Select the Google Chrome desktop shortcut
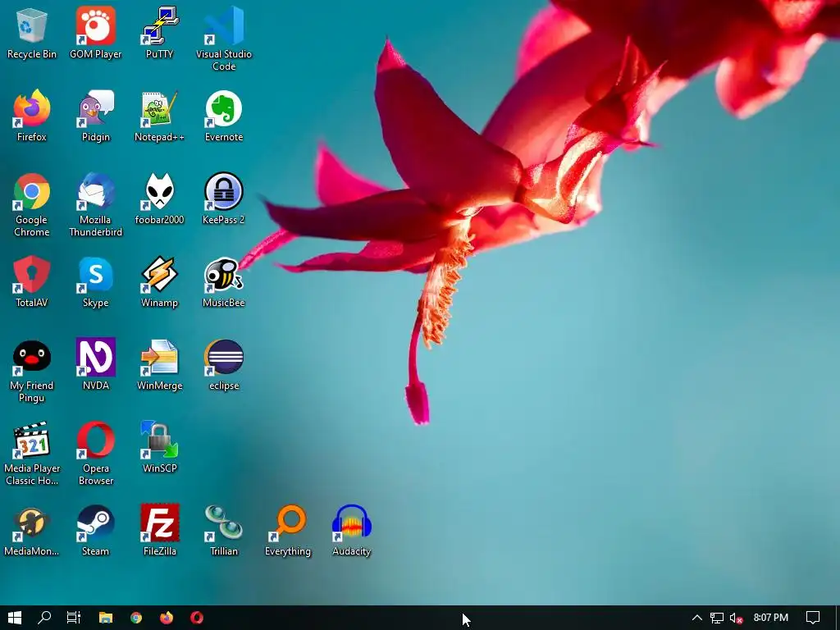Image resolution: width=840 pixels, height=630 pixels. click(32, 204)
